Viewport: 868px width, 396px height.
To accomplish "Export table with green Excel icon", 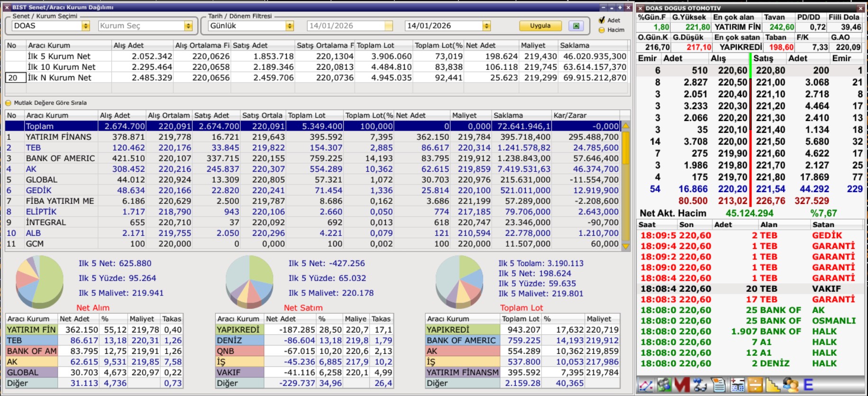I will (x=576, y=26).
